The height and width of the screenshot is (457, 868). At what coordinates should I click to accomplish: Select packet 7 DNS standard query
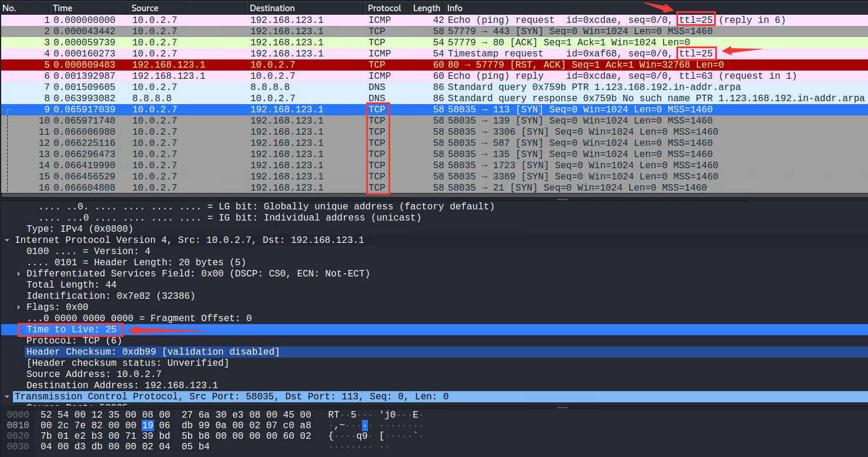coord(434,87)
